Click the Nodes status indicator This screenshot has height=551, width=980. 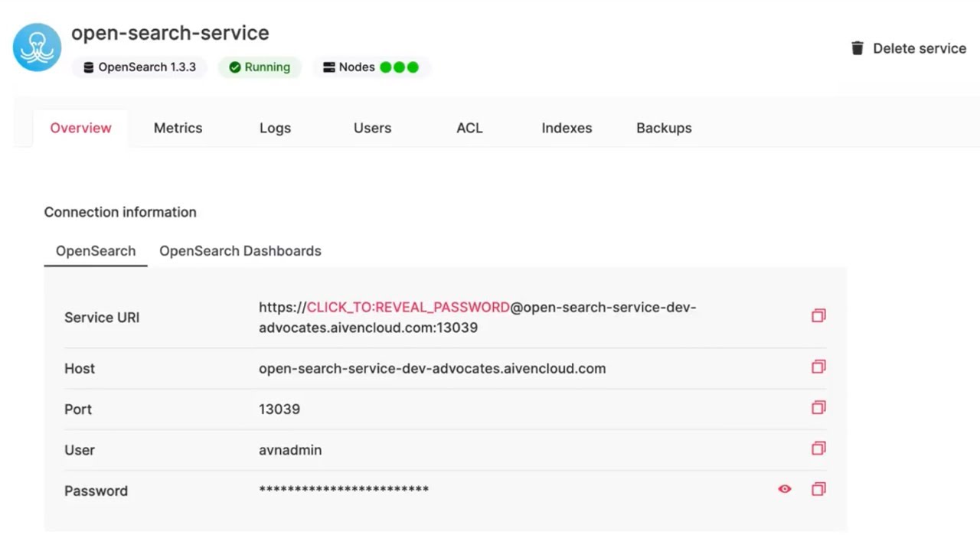(371, 67)
